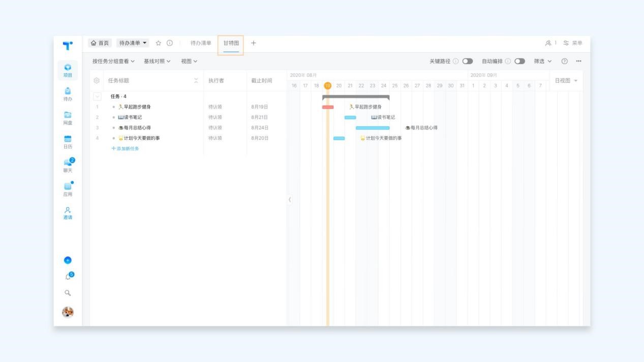Add a new view with the plus tab
The width and height of the screenshot is (644, 362).
pyautogui.click(x=254, y=43)
